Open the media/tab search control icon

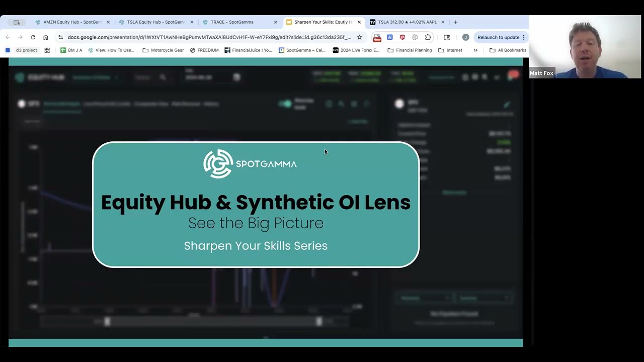point(447,37)
